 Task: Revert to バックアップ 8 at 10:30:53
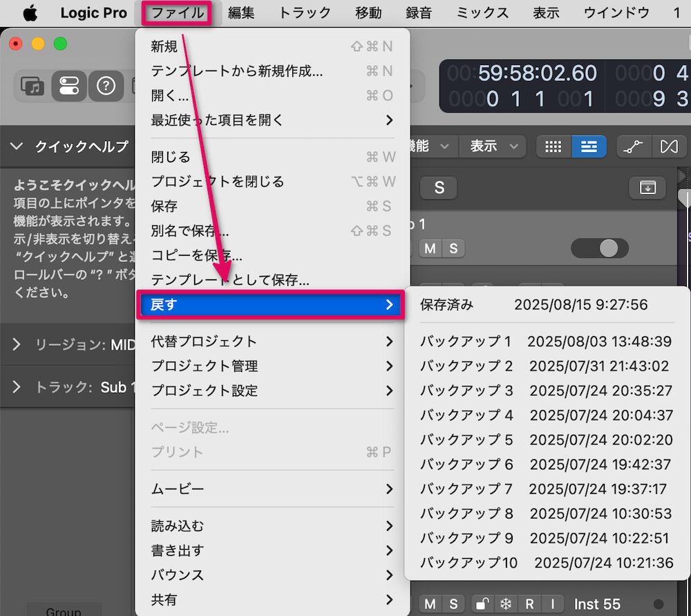pos(547,514)
